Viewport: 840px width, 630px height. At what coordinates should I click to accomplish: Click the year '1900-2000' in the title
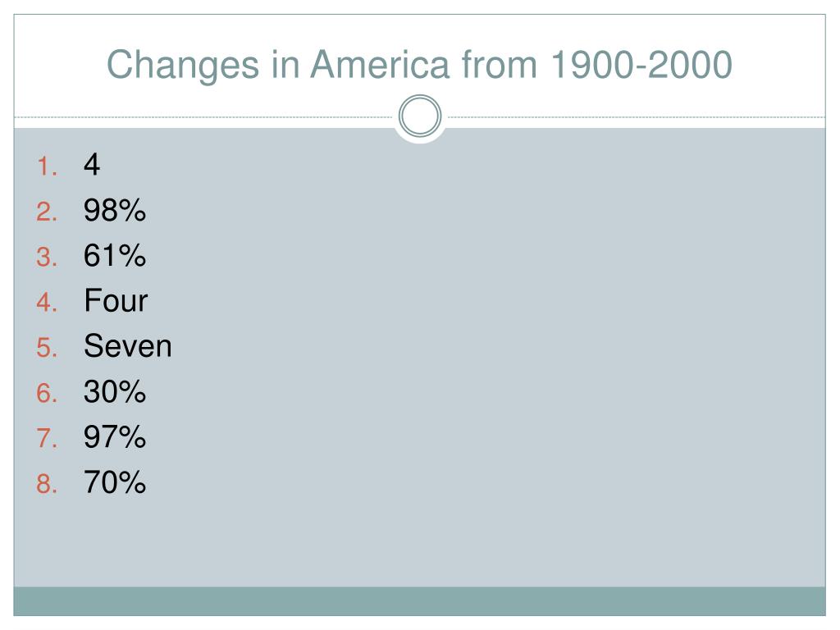641,65
